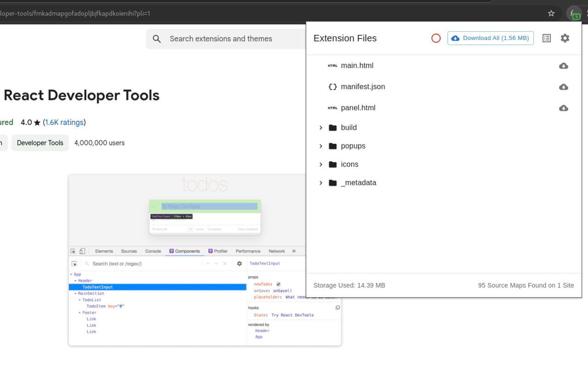Expand the popups folder chevron

(x=321, y=146)
